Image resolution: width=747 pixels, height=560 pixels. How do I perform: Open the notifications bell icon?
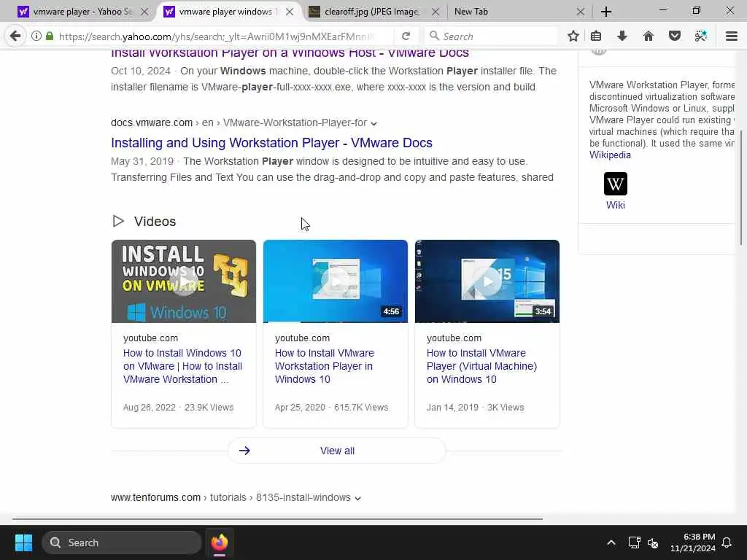click(727, 542)
